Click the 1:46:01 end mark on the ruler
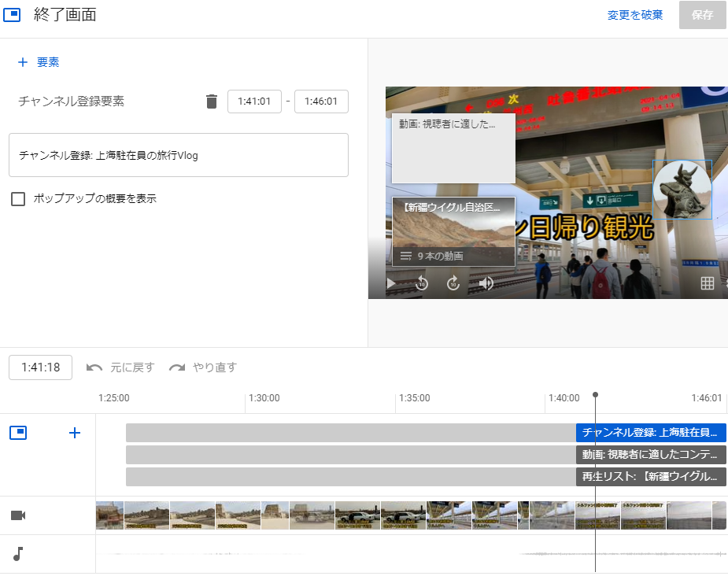This screenshot has height=576, width=728. click(x=707, y=398)
